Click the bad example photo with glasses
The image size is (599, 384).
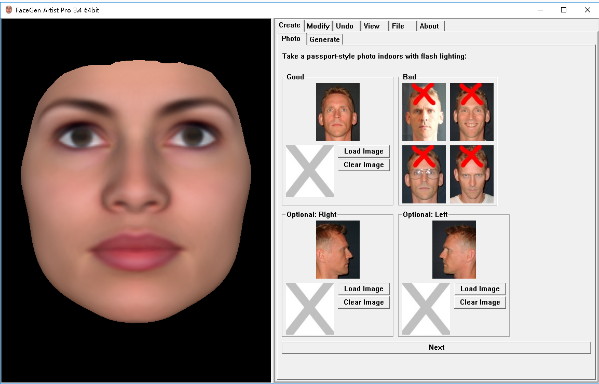point(424,174)
